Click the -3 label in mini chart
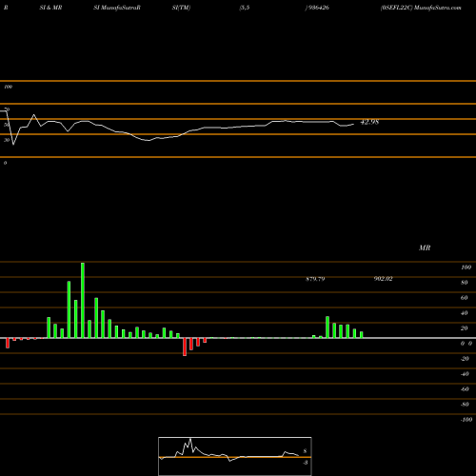 point(306,463)
